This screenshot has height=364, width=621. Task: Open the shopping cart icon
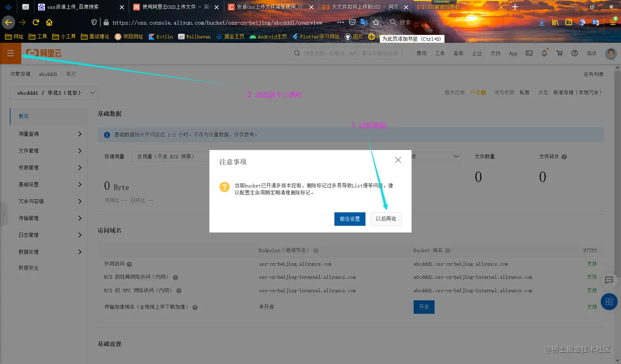click(559, 53)
